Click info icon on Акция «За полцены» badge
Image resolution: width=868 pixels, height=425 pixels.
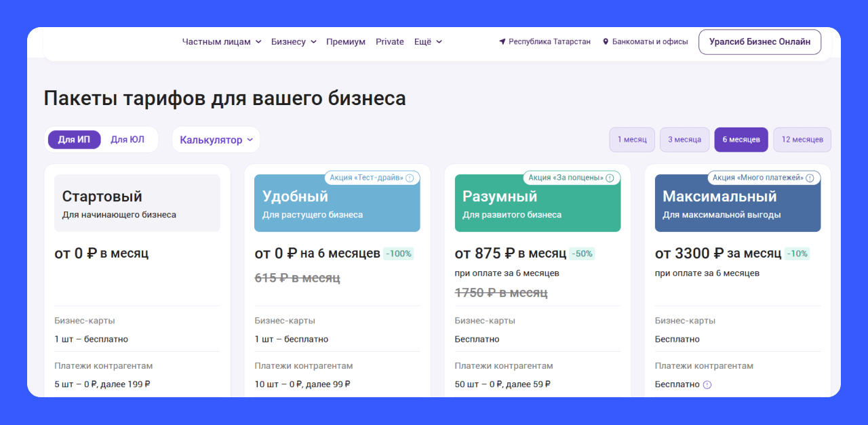(x=610, y=178)
